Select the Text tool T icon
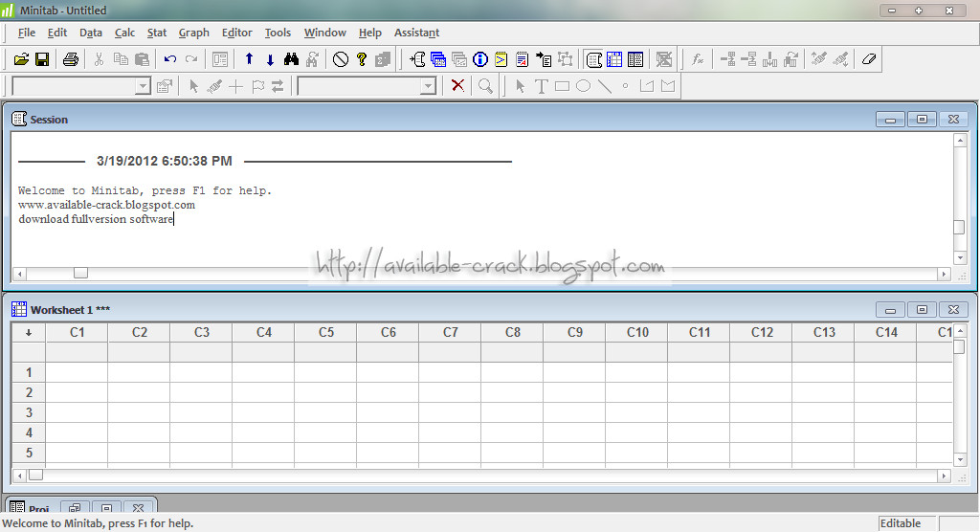 click(542, 86)
